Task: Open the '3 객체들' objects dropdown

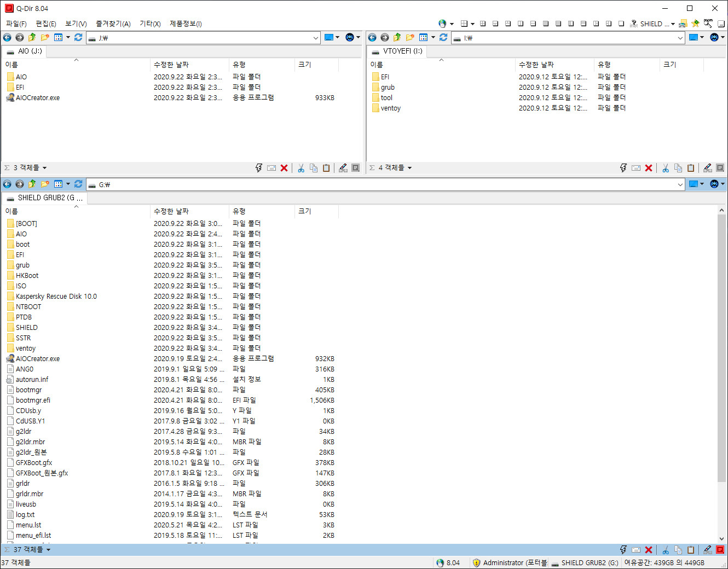Action: pyautogui.click(x=44, y=168)
